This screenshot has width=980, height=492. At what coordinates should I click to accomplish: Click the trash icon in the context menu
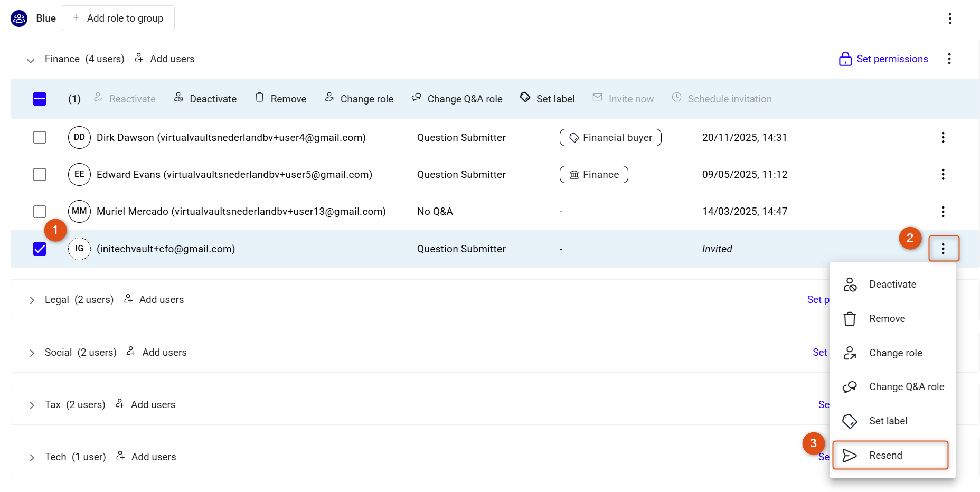[x=850, y=319]
